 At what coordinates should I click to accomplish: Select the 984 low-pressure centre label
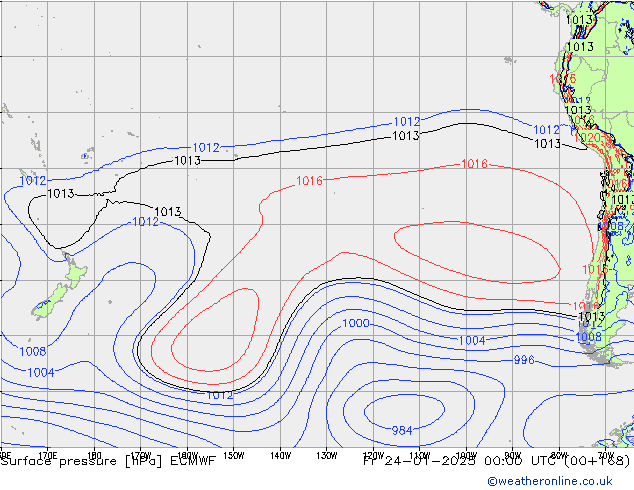point(402,431)
